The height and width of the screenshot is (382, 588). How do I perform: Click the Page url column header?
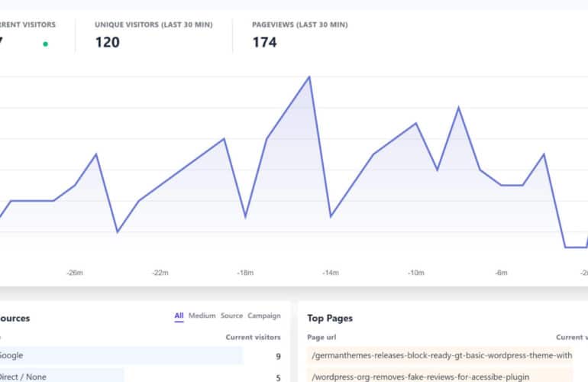point(321,337)
